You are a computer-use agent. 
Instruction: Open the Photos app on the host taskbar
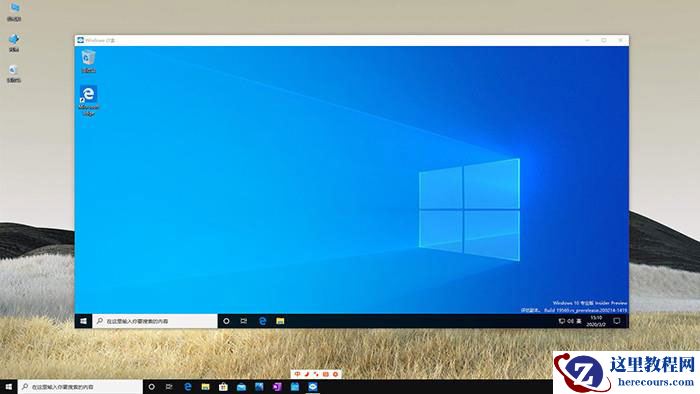[x=259, y=387]
